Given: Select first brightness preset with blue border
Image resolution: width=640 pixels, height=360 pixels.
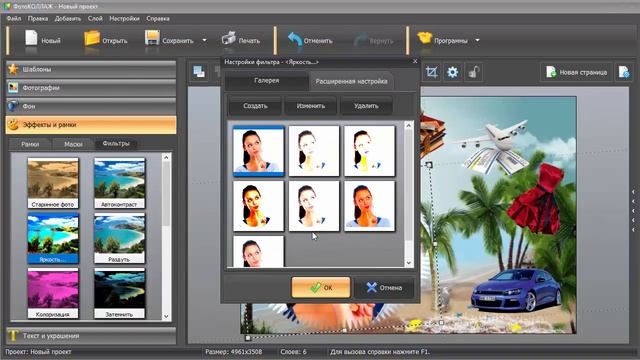Looking at the screenshot, I should click(258, 151).
